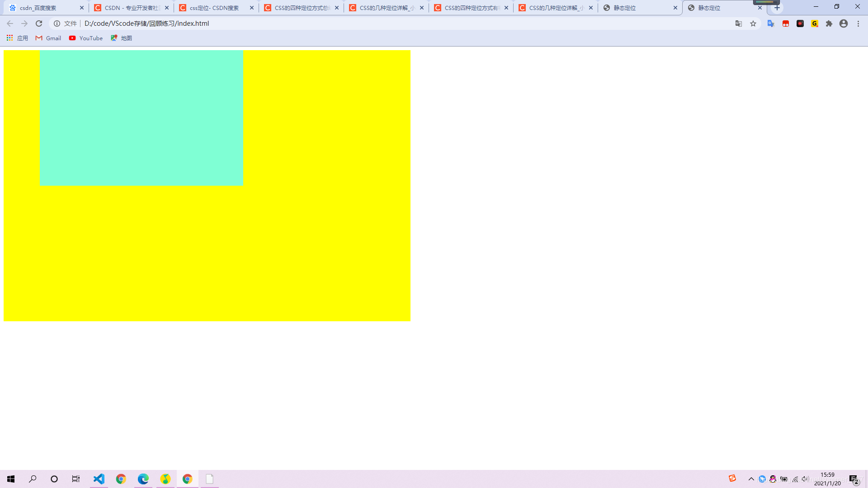Reload the current page
Viewport: 868px width, 488px height.
39,23
